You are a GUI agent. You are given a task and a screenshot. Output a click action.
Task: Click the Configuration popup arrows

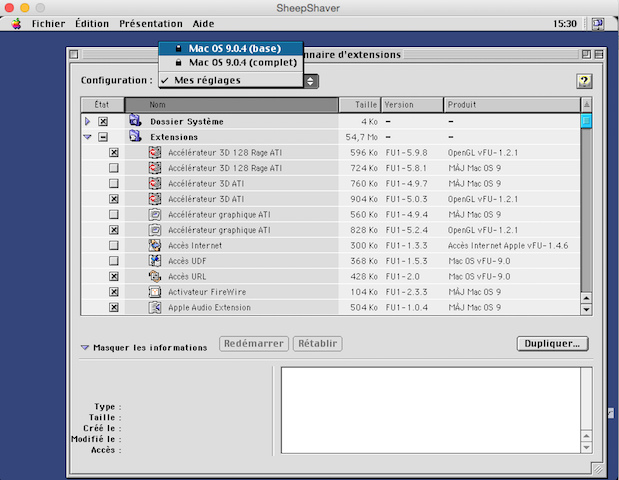pyautogui.click(x=311, y=81)
